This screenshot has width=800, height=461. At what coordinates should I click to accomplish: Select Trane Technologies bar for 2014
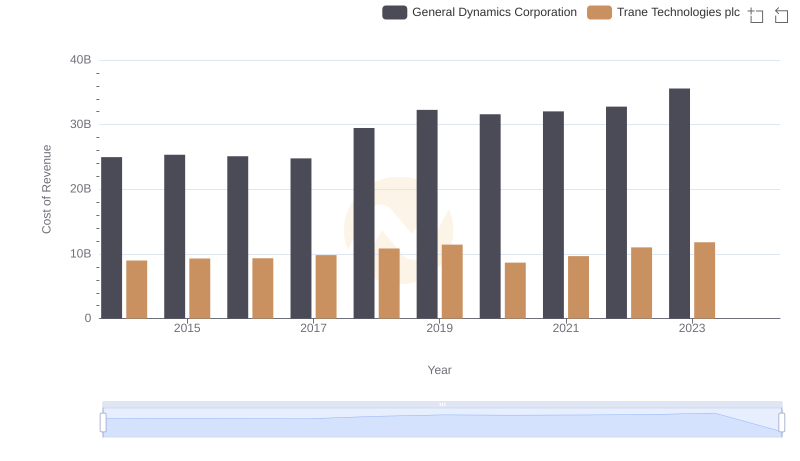(x=137, y=290)
